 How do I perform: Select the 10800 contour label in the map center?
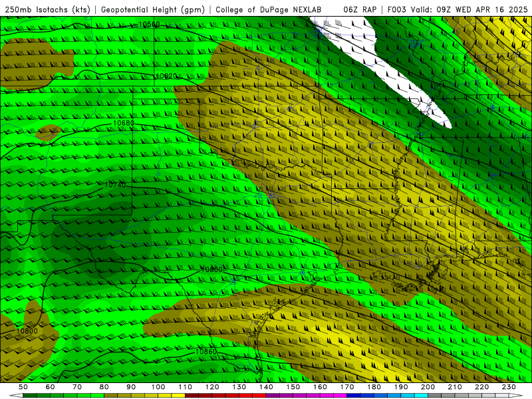pyautogui.click(x=211, y=270)
